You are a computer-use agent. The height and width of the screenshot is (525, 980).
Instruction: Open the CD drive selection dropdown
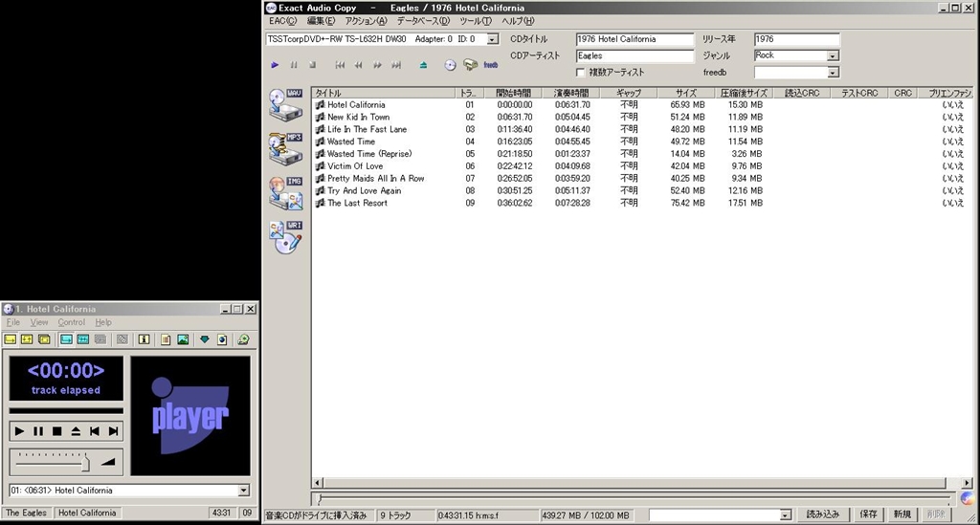[x=493, y=39]
